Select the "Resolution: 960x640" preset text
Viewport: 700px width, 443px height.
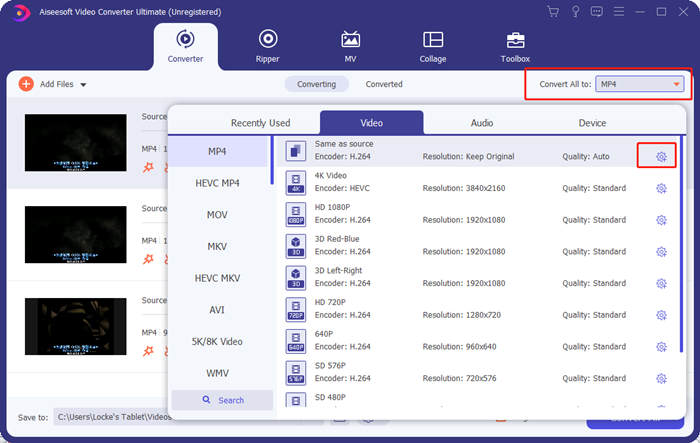point(459,347)
